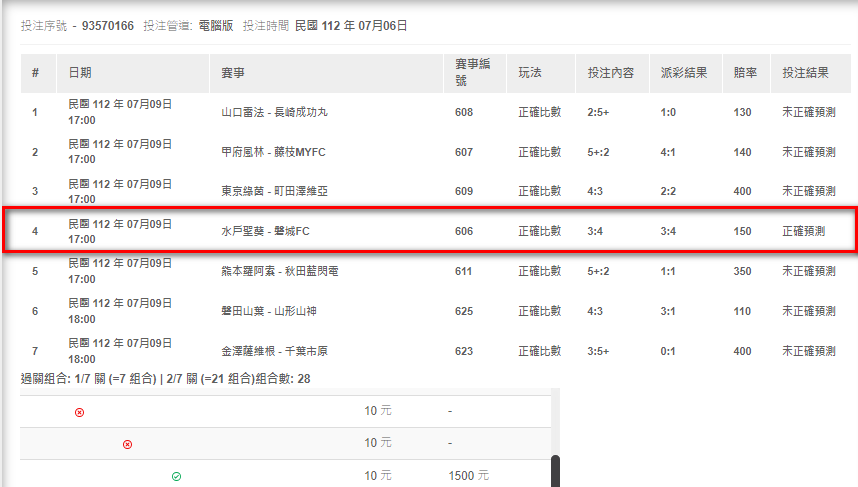Click the 派彩結果 column header
This screenshot has height=487, width=858.
684,73
